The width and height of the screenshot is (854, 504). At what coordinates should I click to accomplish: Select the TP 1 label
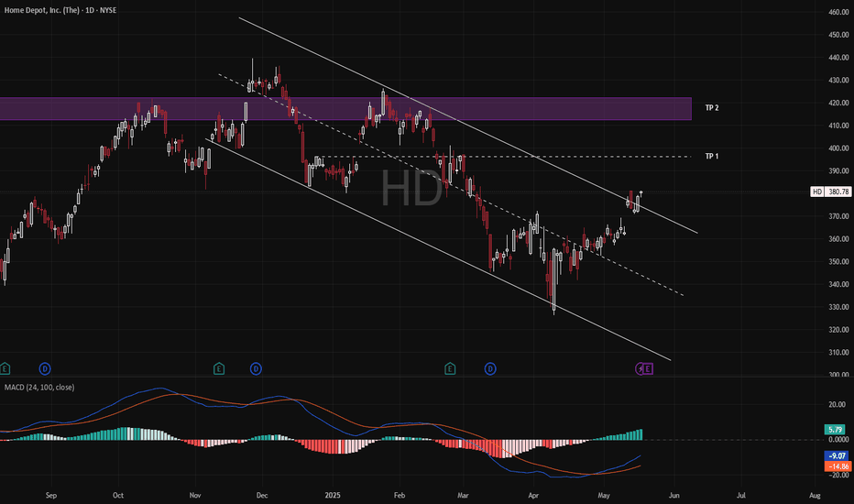pyautogui.click(x=712, y=157)
